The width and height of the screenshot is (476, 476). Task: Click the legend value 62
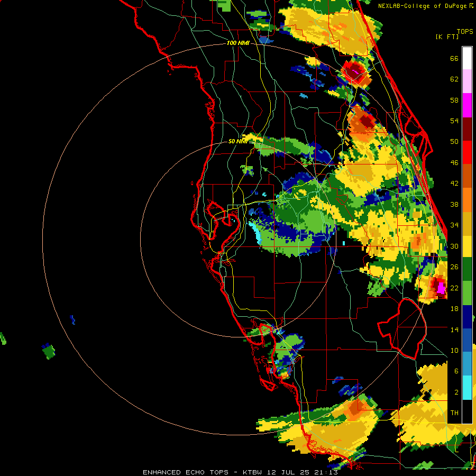pyautogui.click(x=454, y=79)
